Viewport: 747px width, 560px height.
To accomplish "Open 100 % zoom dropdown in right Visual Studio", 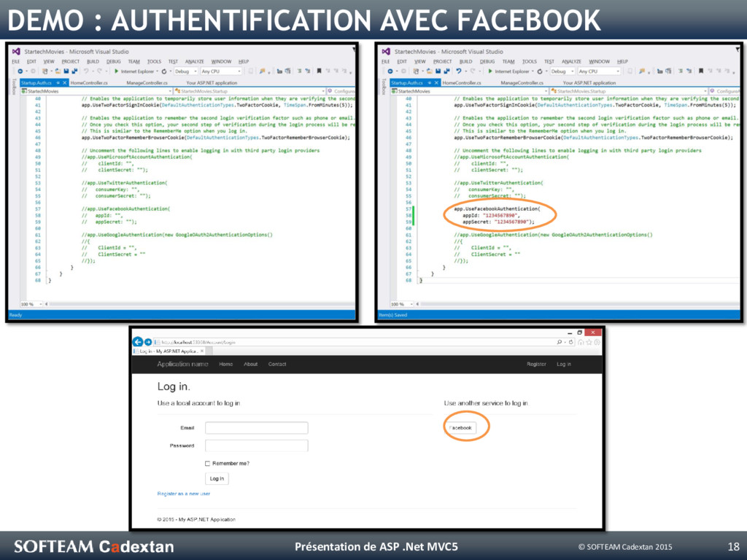I will (x=402, y=304).
